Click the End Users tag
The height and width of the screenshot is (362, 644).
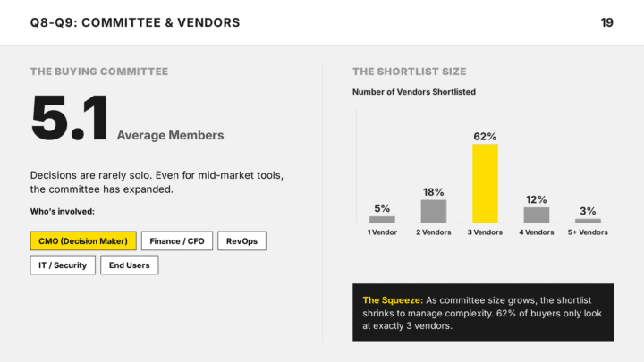(x=130, y=265)
